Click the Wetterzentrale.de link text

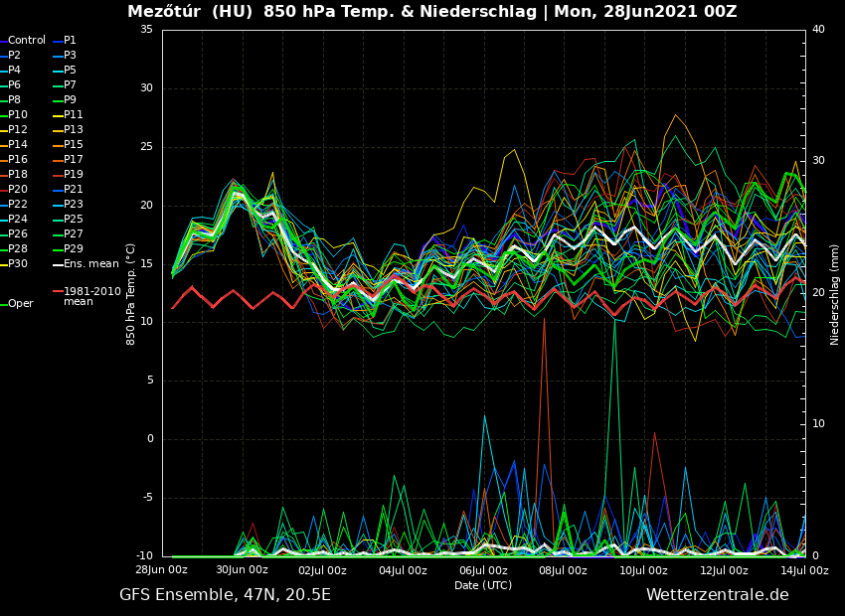tap(717, 595)
